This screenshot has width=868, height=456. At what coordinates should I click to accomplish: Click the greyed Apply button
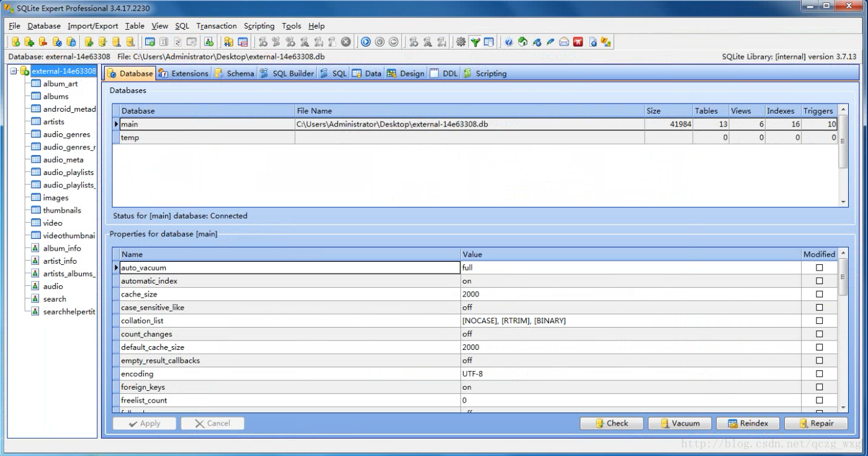coord(145,423)
